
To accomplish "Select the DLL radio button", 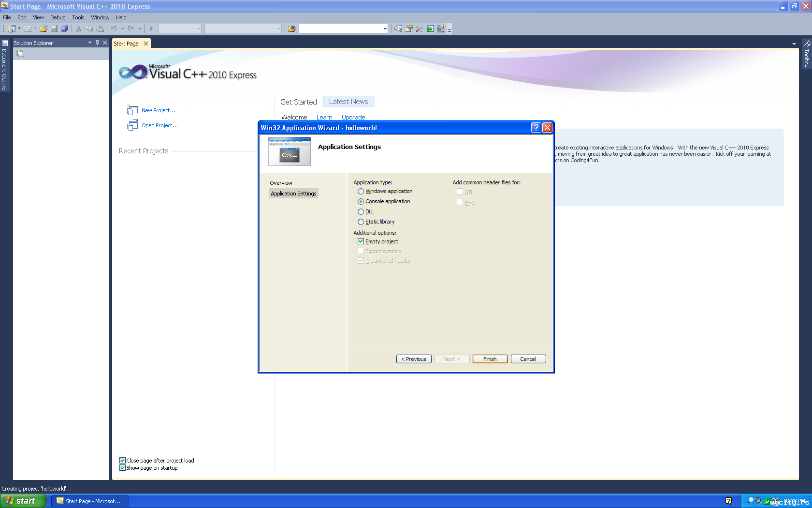I will click(361, 212).
